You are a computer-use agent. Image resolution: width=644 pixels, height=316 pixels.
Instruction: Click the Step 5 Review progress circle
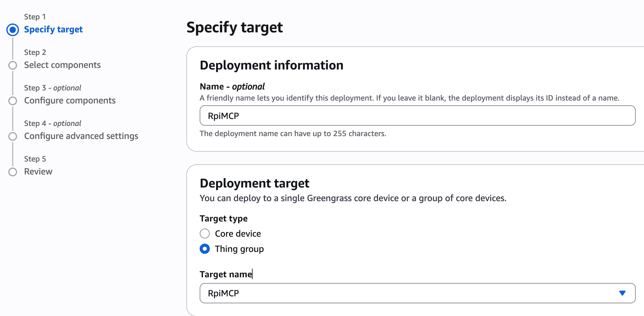[x=13, y=172]
